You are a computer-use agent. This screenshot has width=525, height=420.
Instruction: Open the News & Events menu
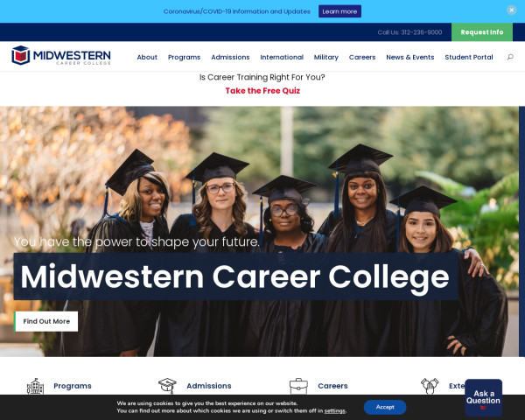[409, 57]
